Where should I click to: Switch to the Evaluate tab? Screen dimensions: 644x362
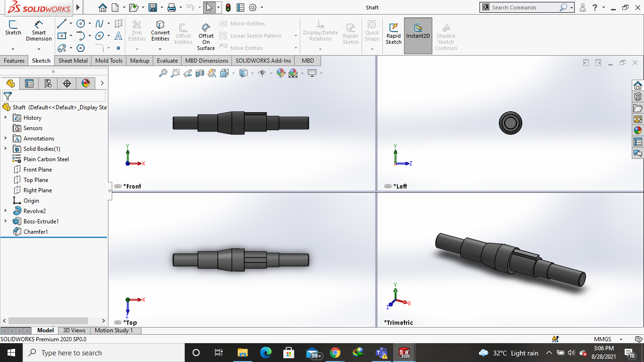pos(167,61)
